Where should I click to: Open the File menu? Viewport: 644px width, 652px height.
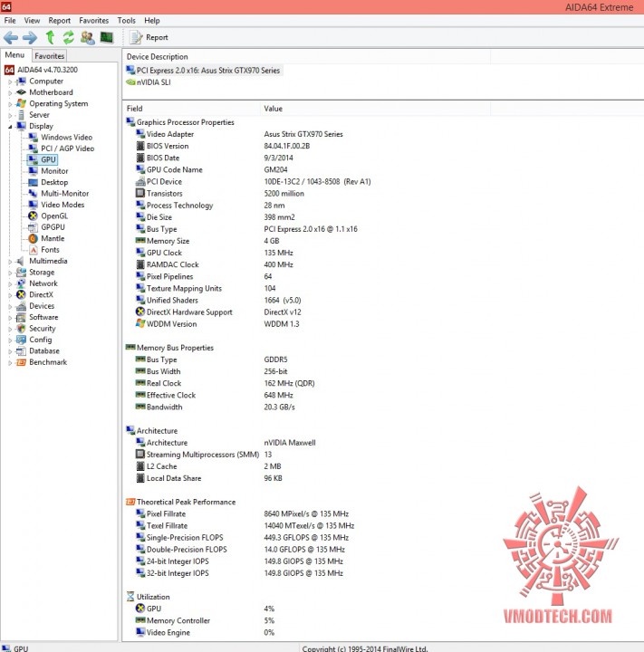10,20
